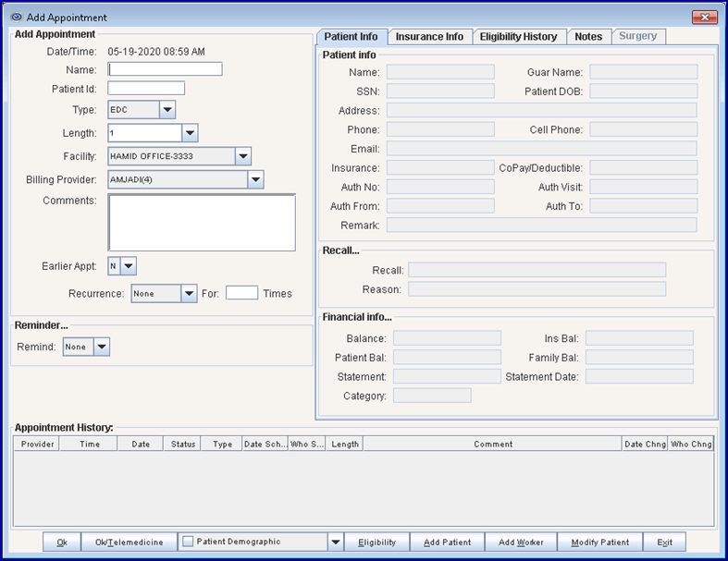Screen dimensions: 728x561
Task: Click the Add Patient button
Action: [x=447, y=542]
